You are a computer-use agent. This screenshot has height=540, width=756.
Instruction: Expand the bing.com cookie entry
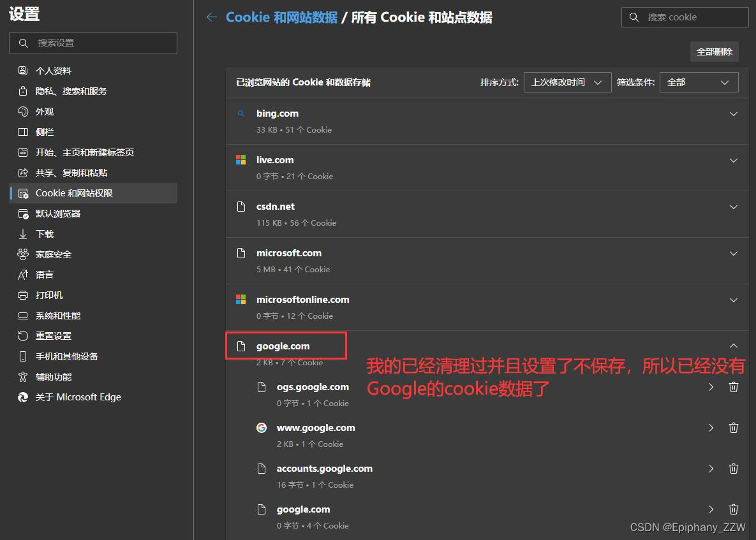pyautogui.click(x=733, y=114)
